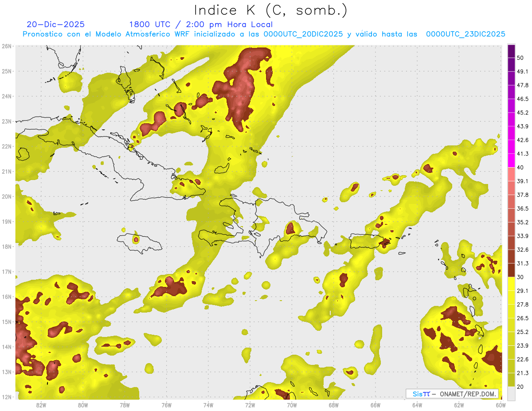
Task: Click the colorbar value '30'
Action: pyautogui.click(x=520, y=277)
